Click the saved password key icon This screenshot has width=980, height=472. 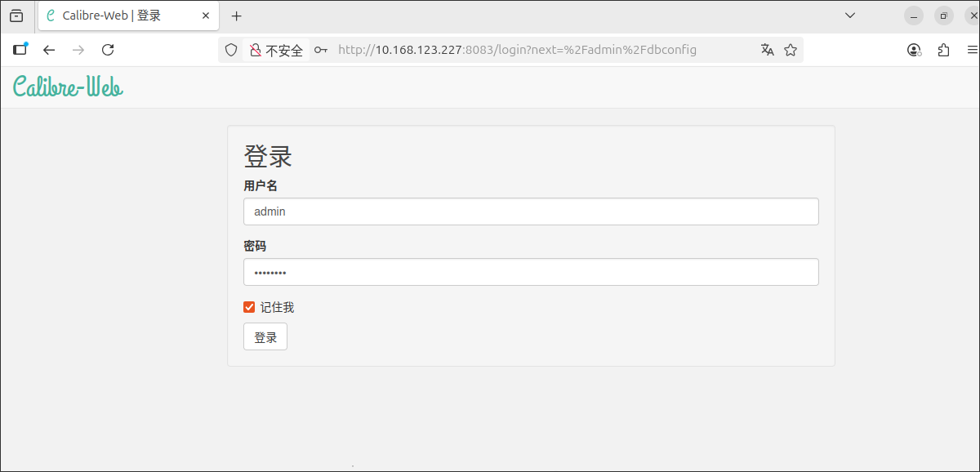pos(321,50)
